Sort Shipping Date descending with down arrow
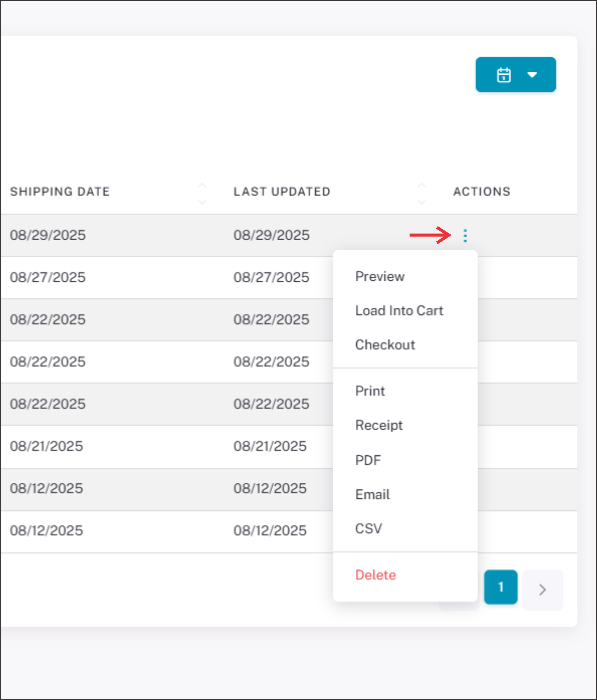597x700 pixels. click(202, 202)
